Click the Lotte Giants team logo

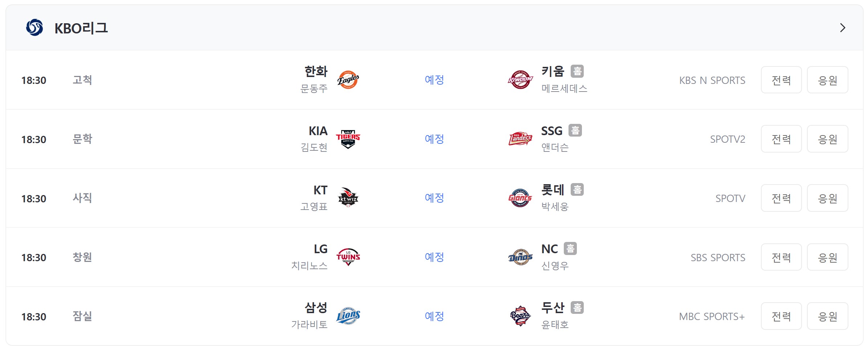point(520,198)
